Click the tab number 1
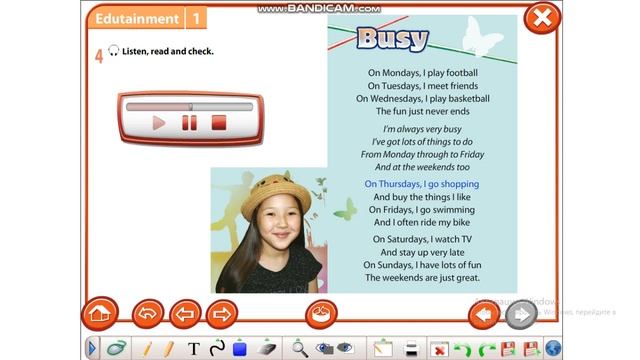The height and width of the screenshot is (360, 640). [196, 19]
